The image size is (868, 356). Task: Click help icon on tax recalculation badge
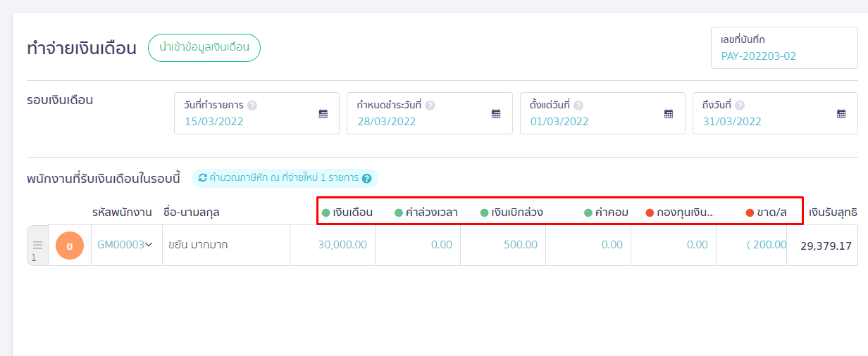pos(366,179)
